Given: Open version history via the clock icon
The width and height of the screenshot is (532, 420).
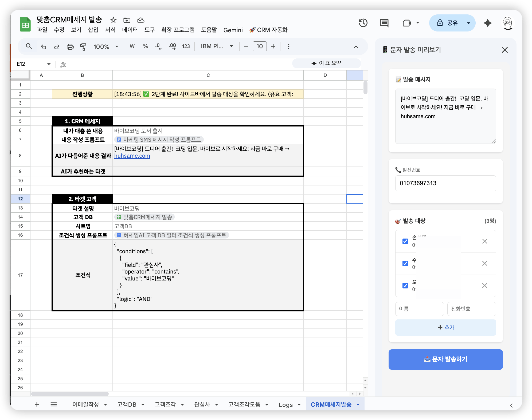Looking at the screenshot, I should (x=363, y=23).
